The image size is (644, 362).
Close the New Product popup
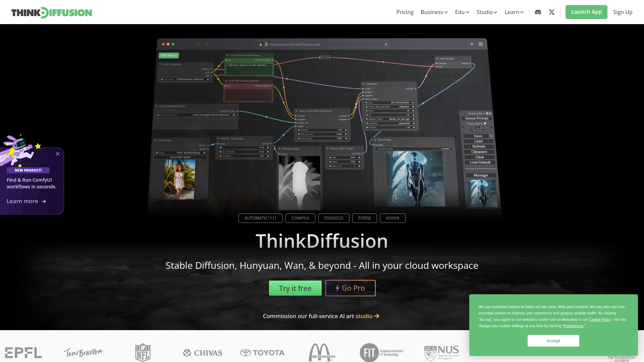pyautogui.click(x=58, y=154)
